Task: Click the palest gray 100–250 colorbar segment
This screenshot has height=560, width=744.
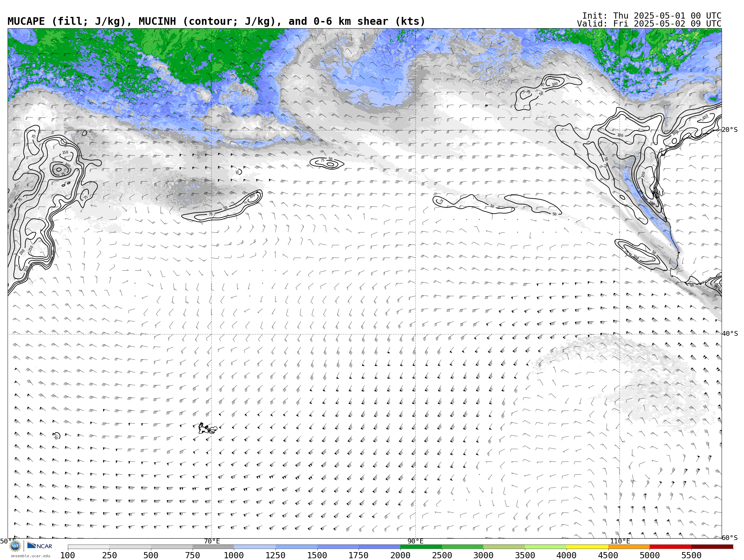Action: [89, 547]
